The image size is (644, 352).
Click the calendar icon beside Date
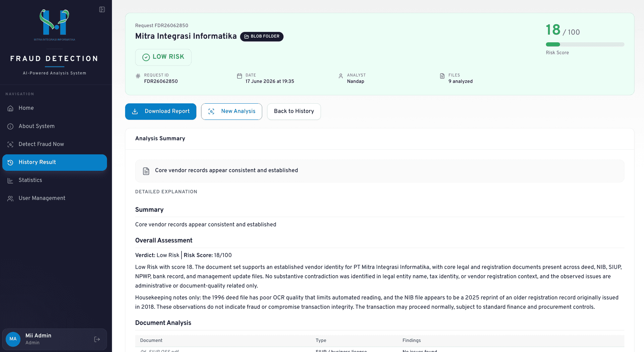239,76
